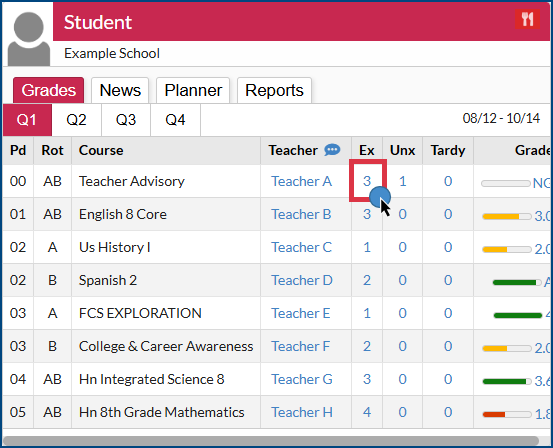Open Teacher G link
Viewport: 553px width, 448px height.
[x=302, y=379]
